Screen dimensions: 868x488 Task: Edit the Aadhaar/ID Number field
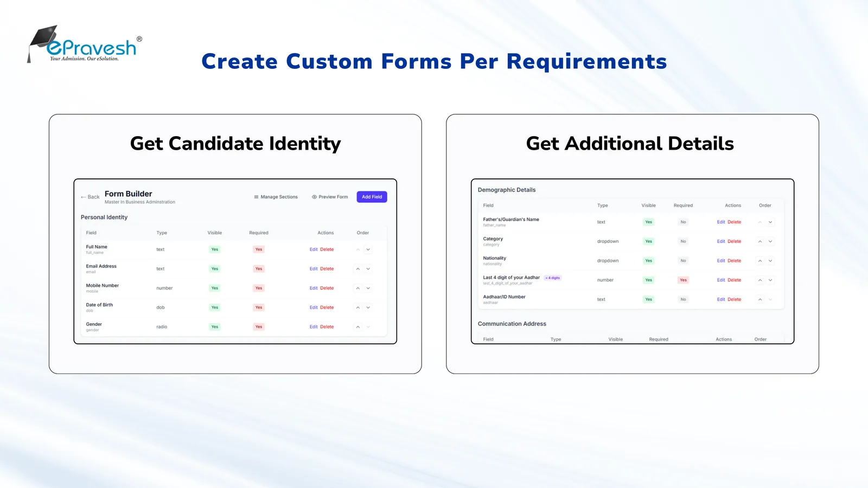721,299
